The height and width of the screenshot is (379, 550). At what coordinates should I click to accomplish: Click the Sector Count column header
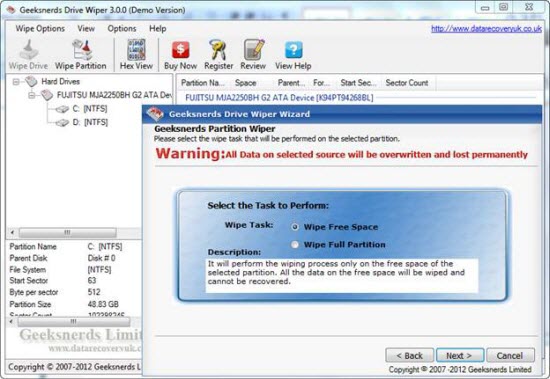coord(407,83)
